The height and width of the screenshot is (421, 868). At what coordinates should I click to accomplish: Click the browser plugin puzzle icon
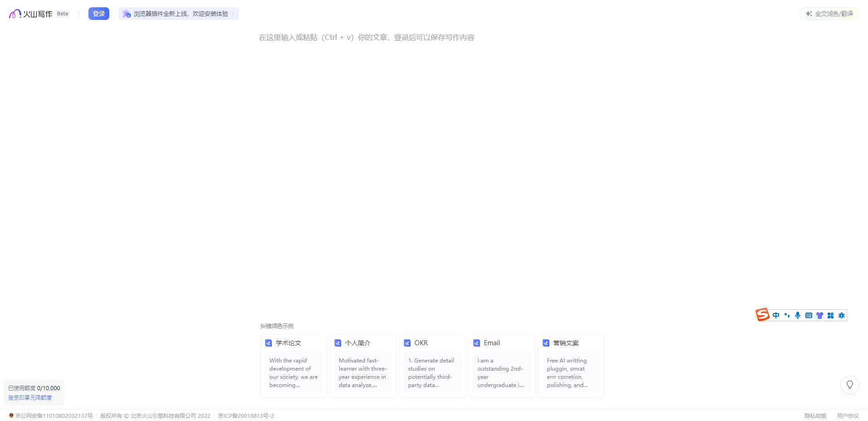coord(127,14)
